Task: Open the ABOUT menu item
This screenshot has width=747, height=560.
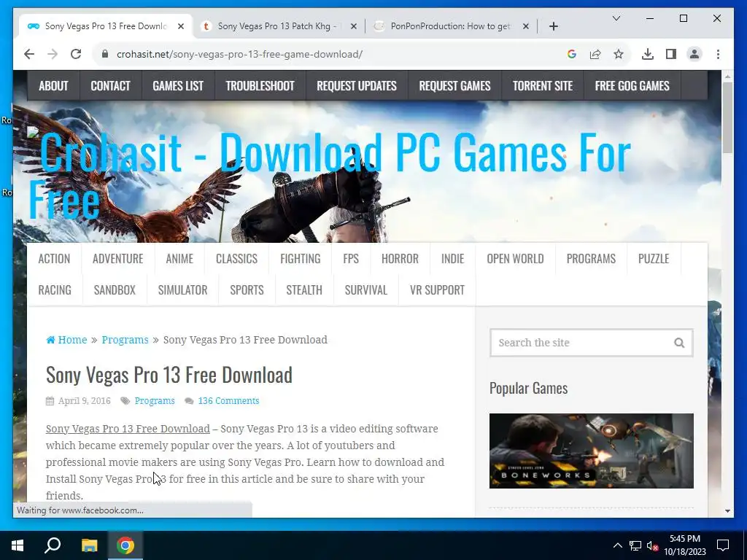Action: pyautogui.click(x=53, y=86)
